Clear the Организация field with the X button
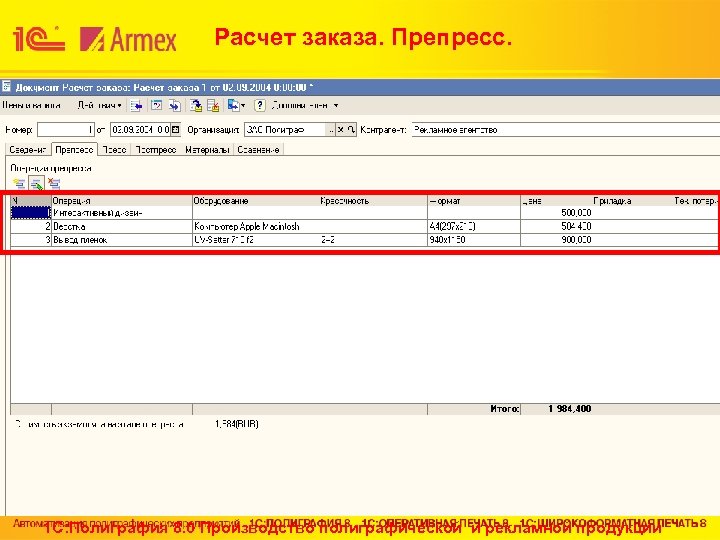This screenshot has width=720, height=540. (x=341, y=130)
